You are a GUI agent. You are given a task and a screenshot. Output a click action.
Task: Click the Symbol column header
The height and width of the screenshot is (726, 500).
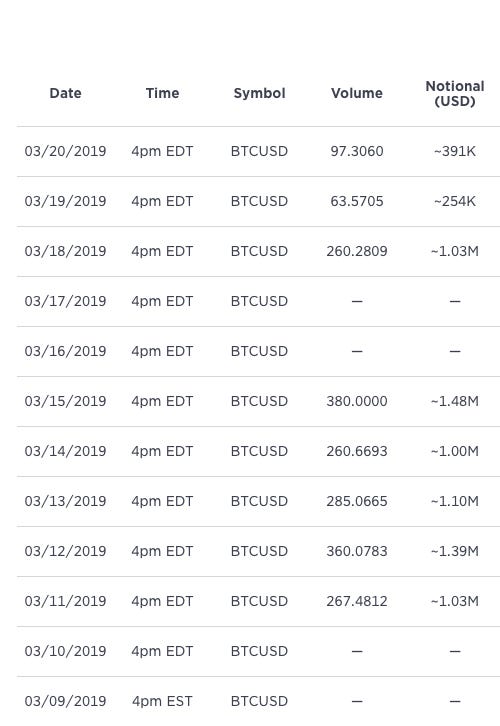point(259,93)
